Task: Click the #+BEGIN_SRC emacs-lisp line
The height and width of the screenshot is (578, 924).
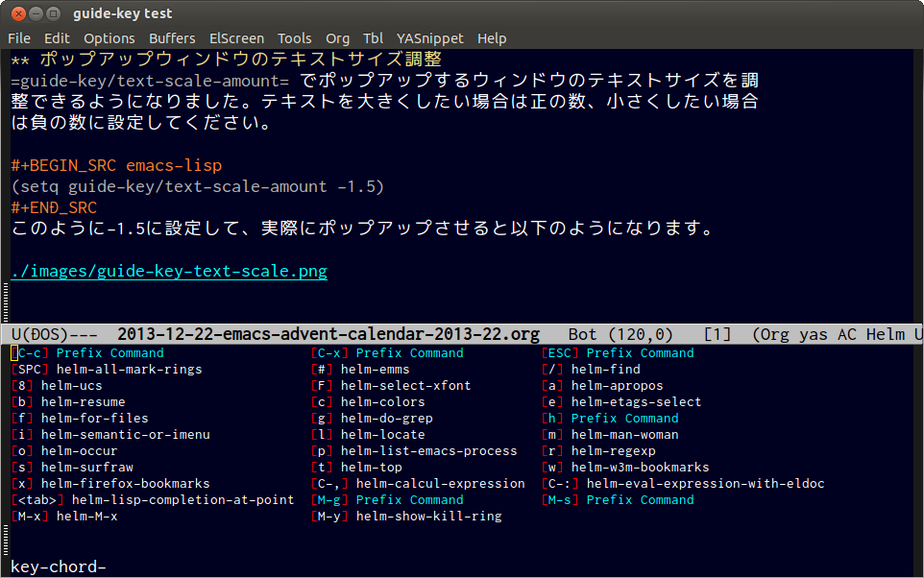Action: click(116, 165)
